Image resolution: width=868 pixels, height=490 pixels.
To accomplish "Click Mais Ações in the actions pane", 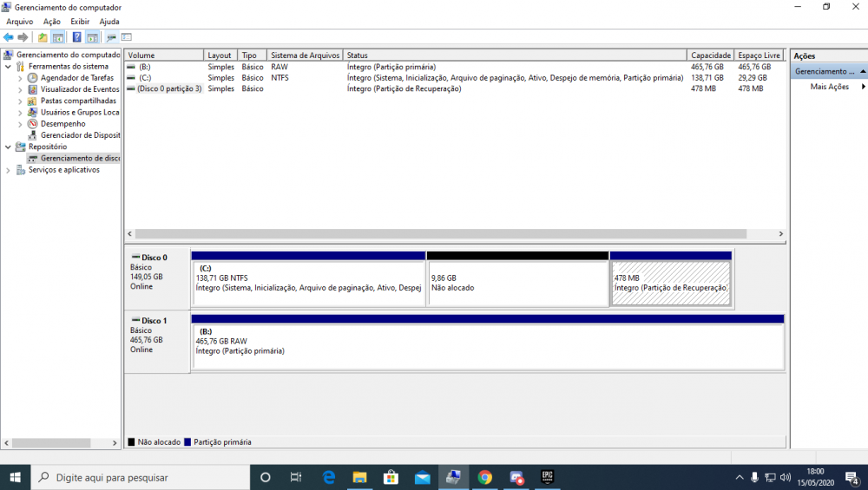I will (829, 87).
